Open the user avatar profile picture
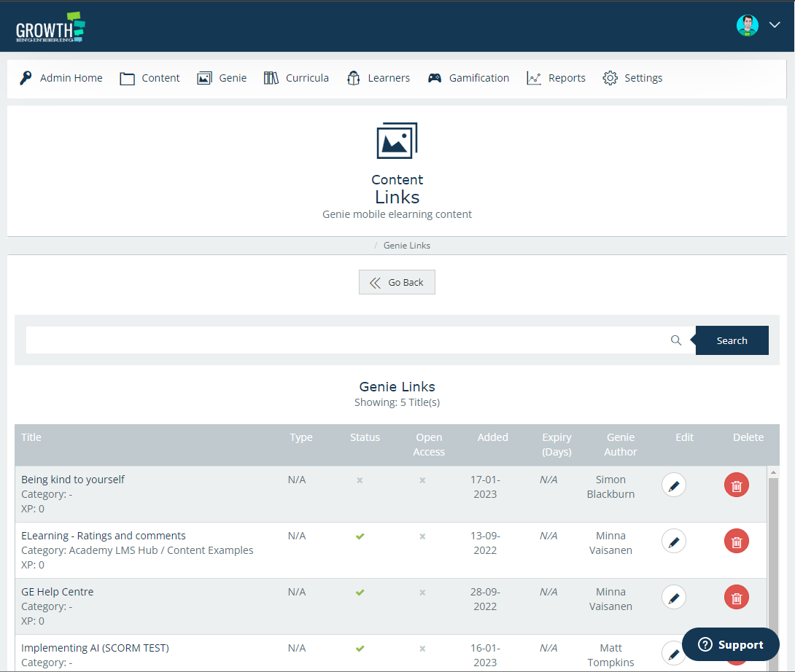 coord(748,26)
